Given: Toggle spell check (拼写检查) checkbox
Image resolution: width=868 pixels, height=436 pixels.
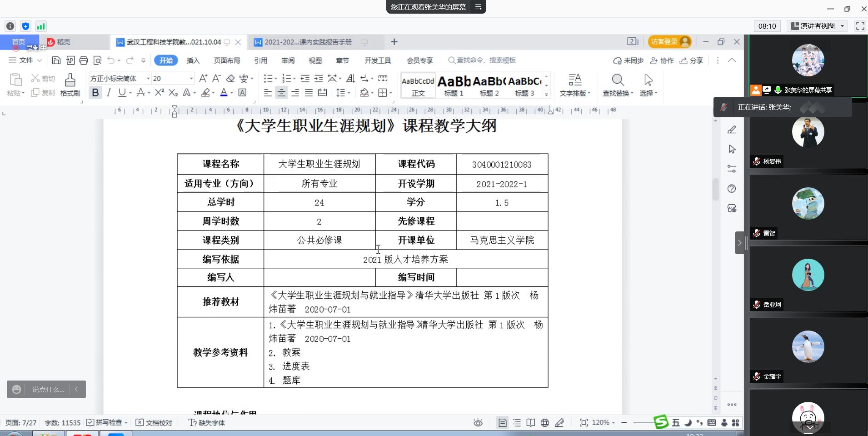Looking at the screenshot, I should [x=90, y=423].
